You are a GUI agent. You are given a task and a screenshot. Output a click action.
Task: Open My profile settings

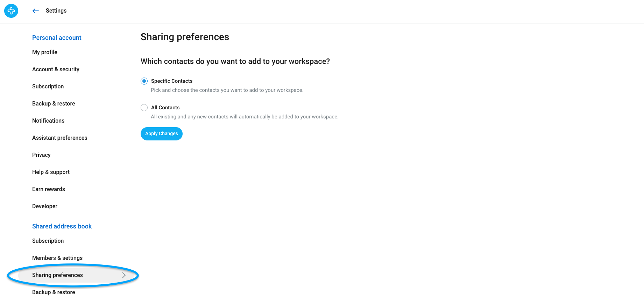45,52
